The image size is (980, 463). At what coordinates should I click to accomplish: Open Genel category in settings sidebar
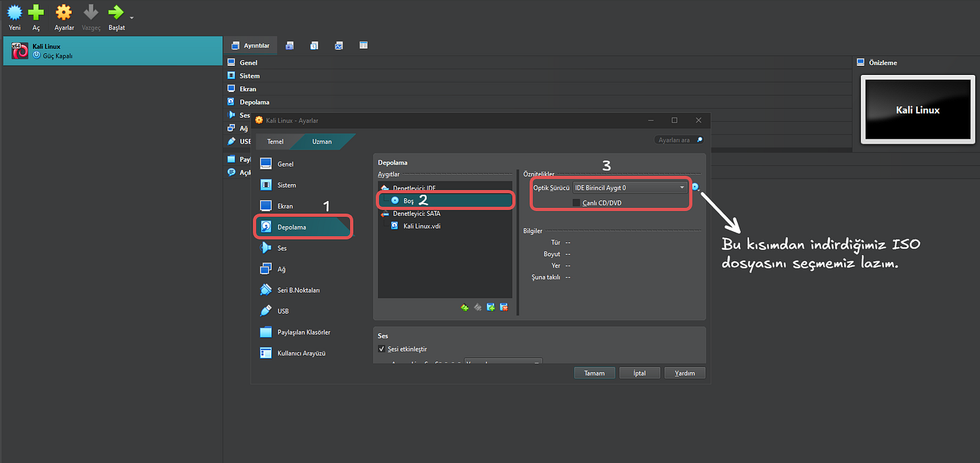point(304,164)
